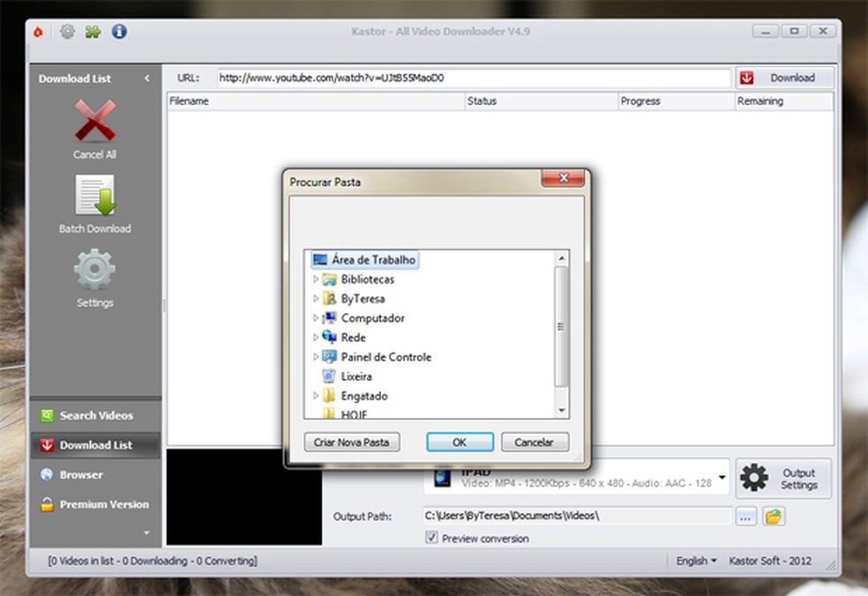
Task: Open Batch Download icon
Action: (x=95, y=195)
